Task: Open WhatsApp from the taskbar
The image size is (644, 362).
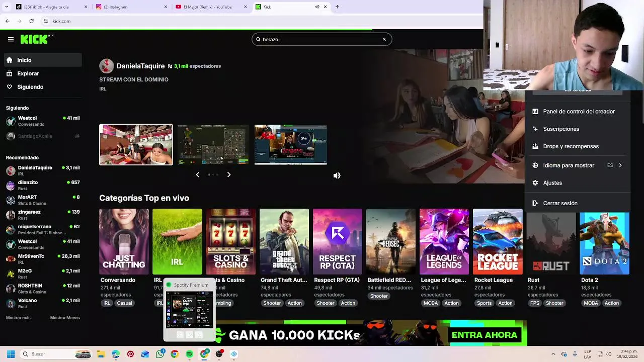Action: [x=160, y=354]
